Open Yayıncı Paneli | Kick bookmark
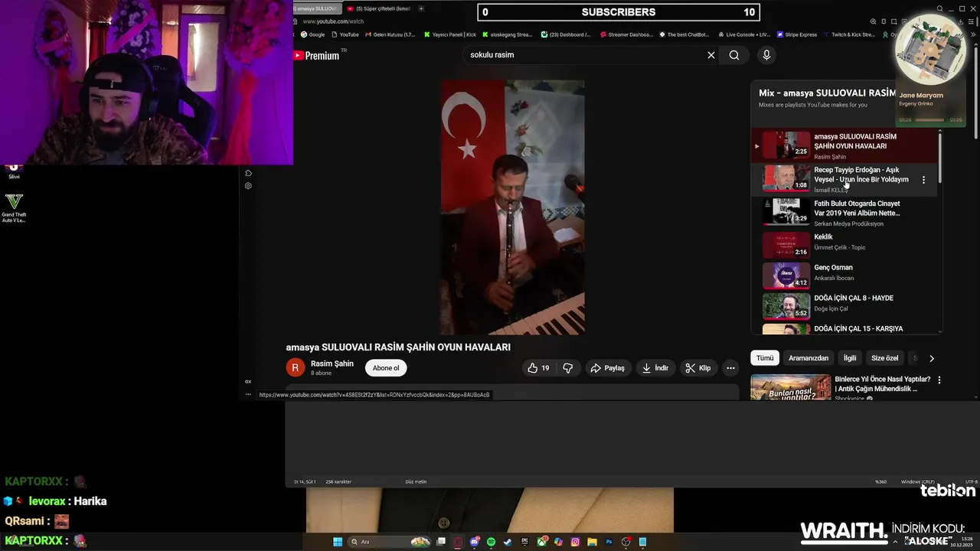Viewport: 980px width, 551px height. (x=450, y=34)
